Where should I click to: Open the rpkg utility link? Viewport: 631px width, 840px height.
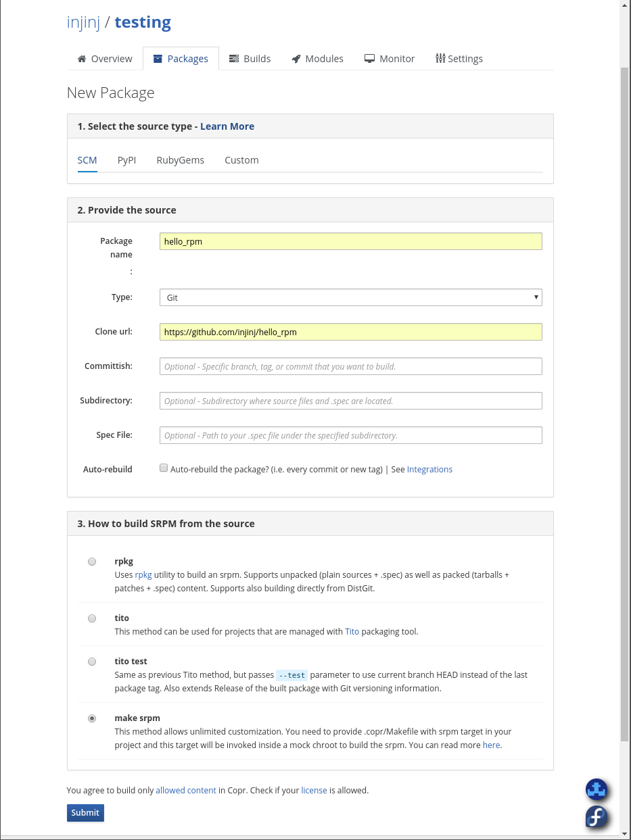click(143, 574)
